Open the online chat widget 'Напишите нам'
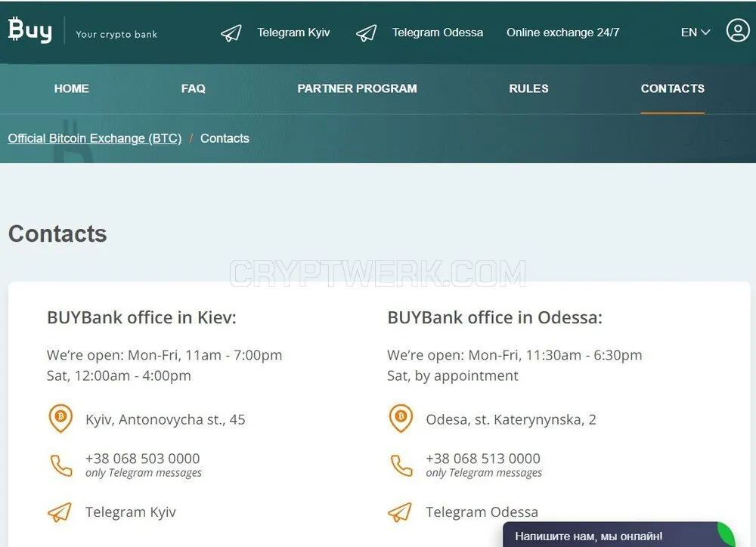756x547 pixels. point(620,534)
